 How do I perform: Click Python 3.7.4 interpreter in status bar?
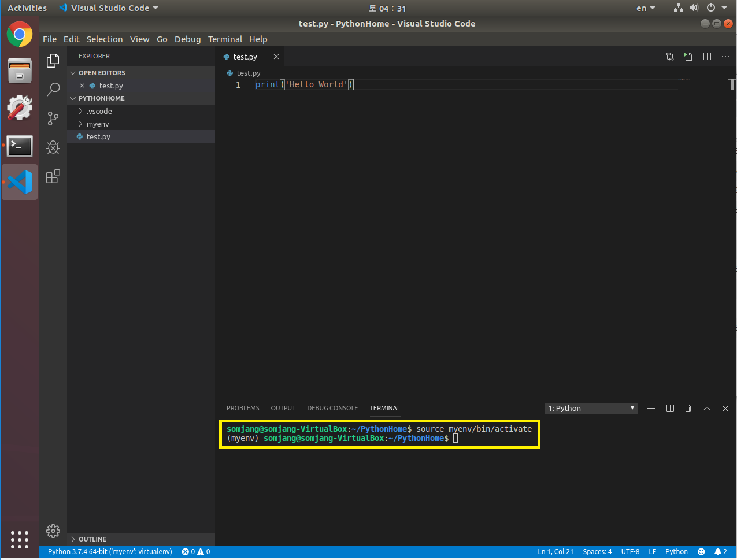110,552
